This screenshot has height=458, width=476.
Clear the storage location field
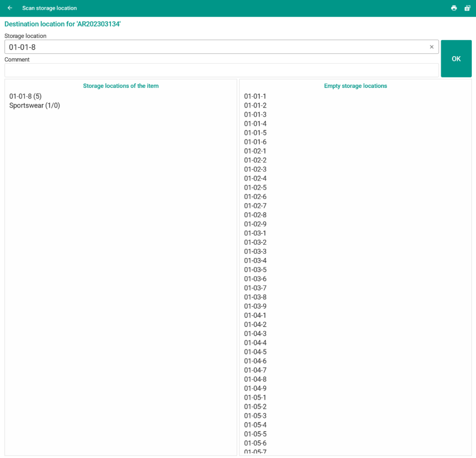431,47
